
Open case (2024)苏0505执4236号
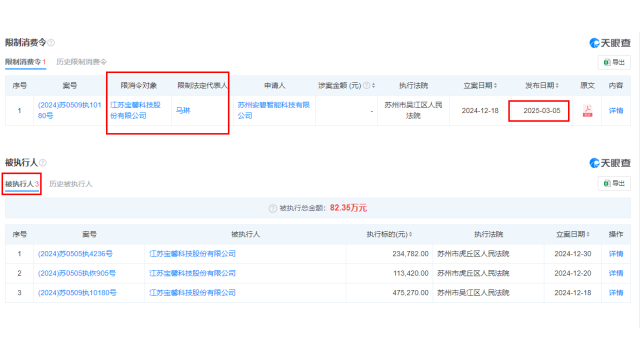pos(75,254)
